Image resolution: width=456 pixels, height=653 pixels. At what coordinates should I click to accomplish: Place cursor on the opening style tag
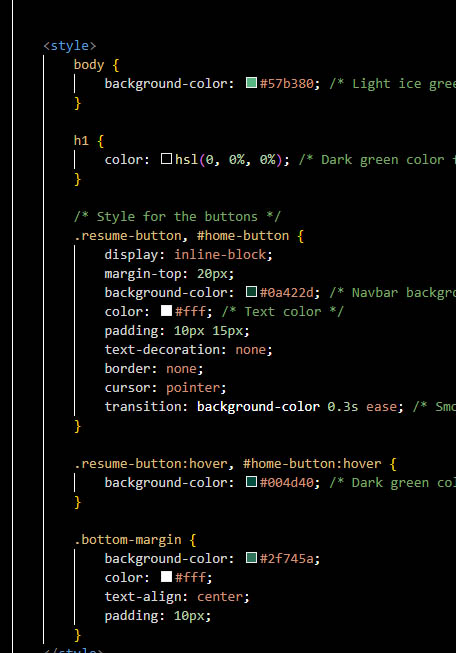70,45
